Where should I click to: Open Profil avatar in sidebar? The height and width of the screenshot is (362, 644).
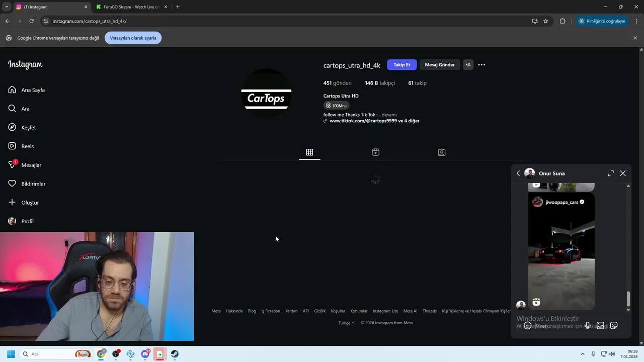(12, 221)
